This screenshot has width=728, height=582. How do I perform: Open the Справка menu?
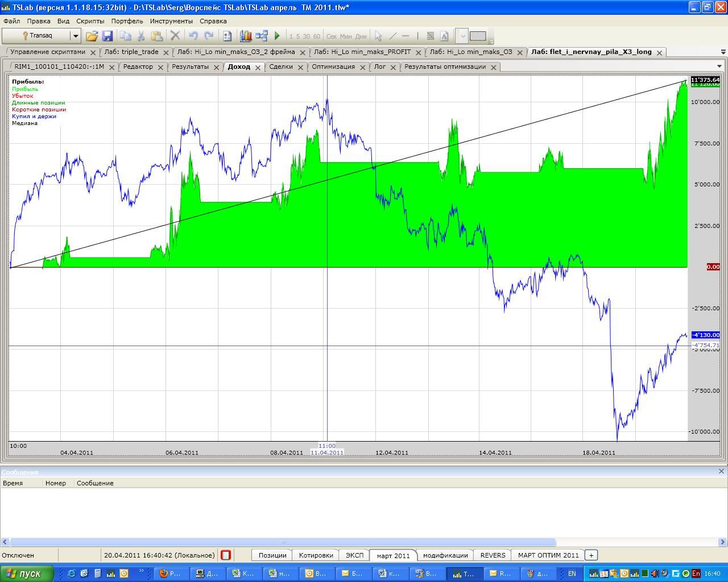213,21
